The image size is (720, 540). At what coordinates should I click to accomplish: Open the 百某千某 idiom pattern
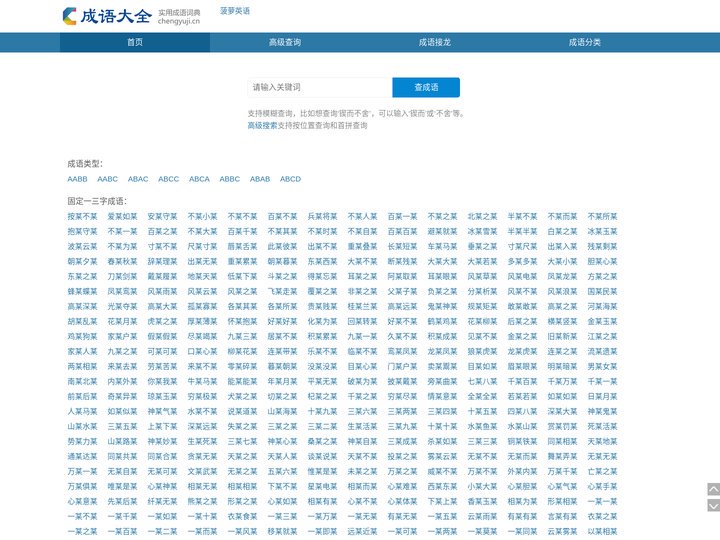click(x=242, y=231)
